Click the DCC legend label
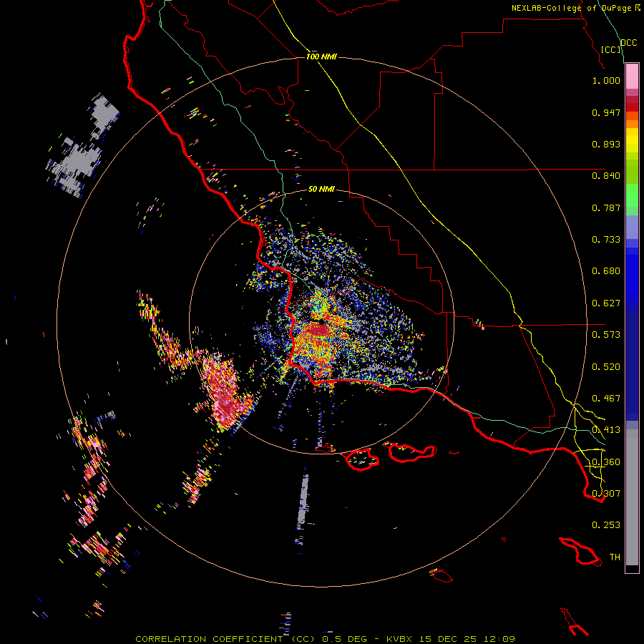The width and height of the screenshot is (644, 644). pos(628,43)
